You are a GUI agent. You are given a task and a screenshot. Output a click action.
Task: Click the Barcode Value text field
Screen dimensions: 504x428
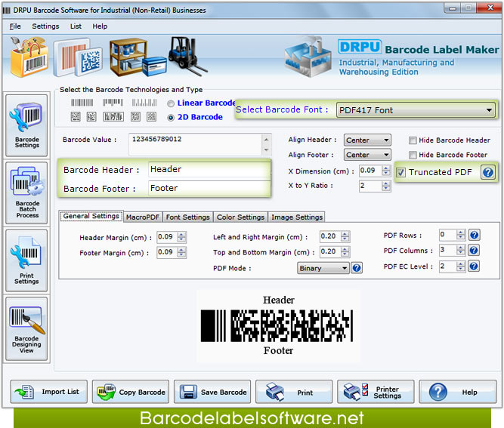tap(196, 144)
